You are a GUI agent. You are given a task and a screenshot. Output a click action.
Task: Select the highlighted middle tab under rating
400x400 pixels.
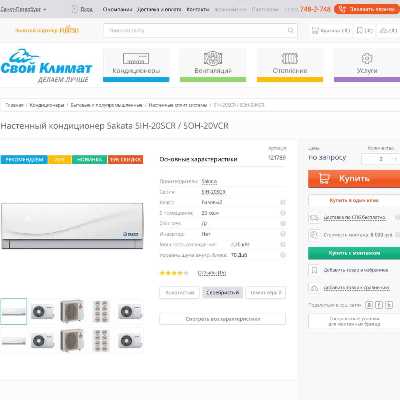click(x=222, y=293)
